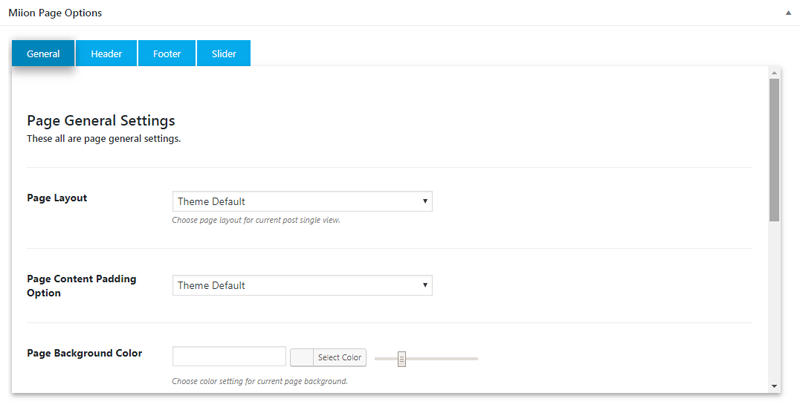The height and width of the screenshot is (416, 800).
Task: Click the vertical scrollbar thumb
Action: 774,150
